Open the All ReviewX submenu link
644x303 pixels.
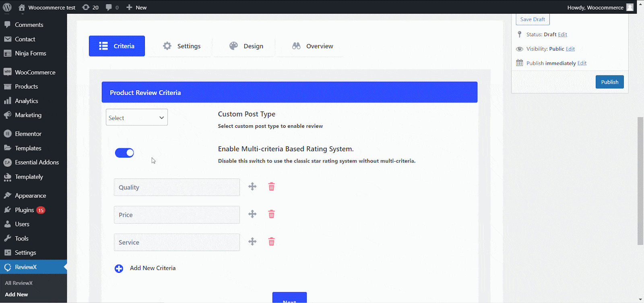coord(19,283)
